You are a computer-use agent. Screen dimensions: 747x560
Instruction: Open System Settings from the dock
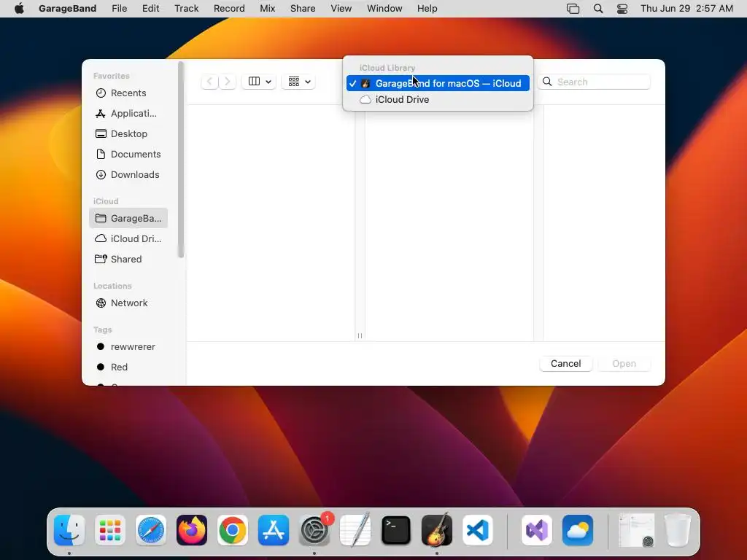(314, 530)
